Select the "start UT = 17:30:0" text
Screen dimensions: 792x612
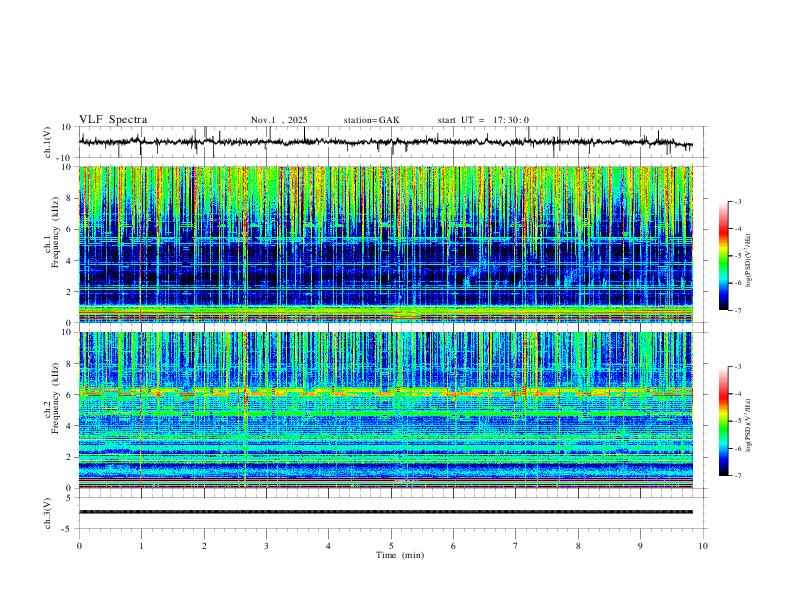pos(483,120)
